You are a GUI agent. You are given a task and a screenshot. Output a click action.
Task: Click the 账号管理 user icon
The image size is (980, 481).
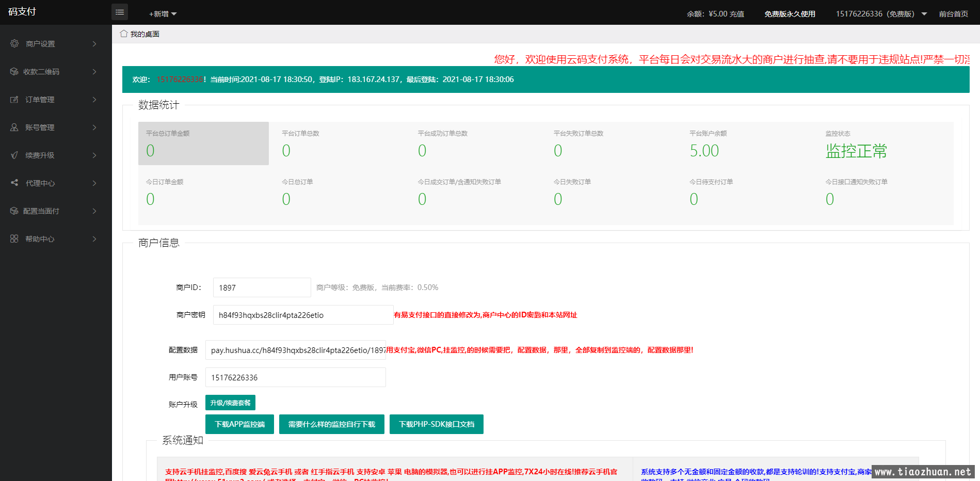tap(14, 127)
